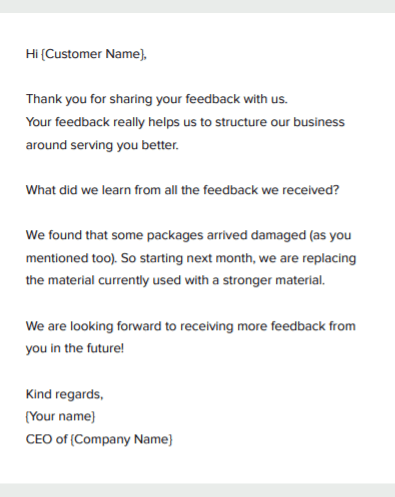Click "mentioned too)" text
Screen dimensions: 395x497
72,258
